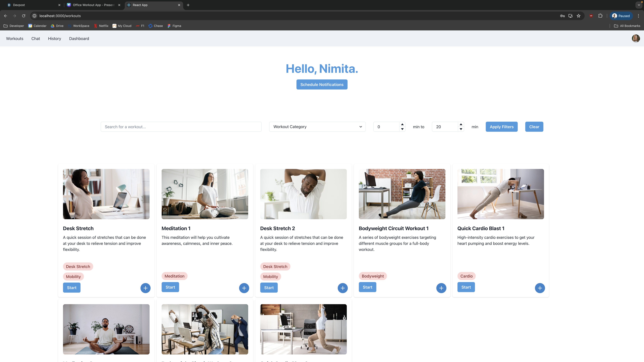Click the password key icon in address bar
The height and width of the screenshot is (362, 644).
562,16
